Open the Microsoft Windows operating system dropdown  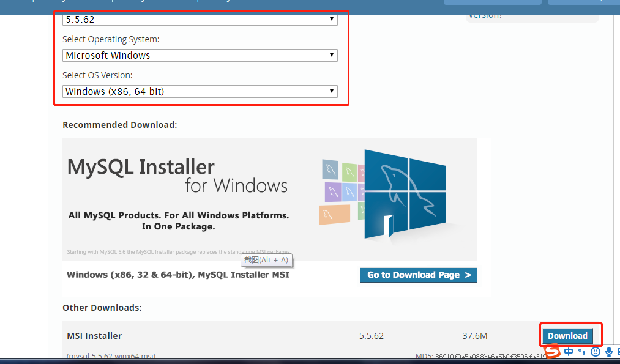coord(200,55)
